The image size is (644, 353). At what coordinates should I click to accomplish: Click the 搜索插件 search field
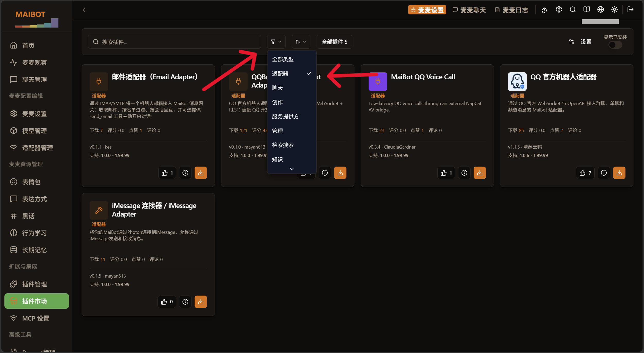click(175, 42)
